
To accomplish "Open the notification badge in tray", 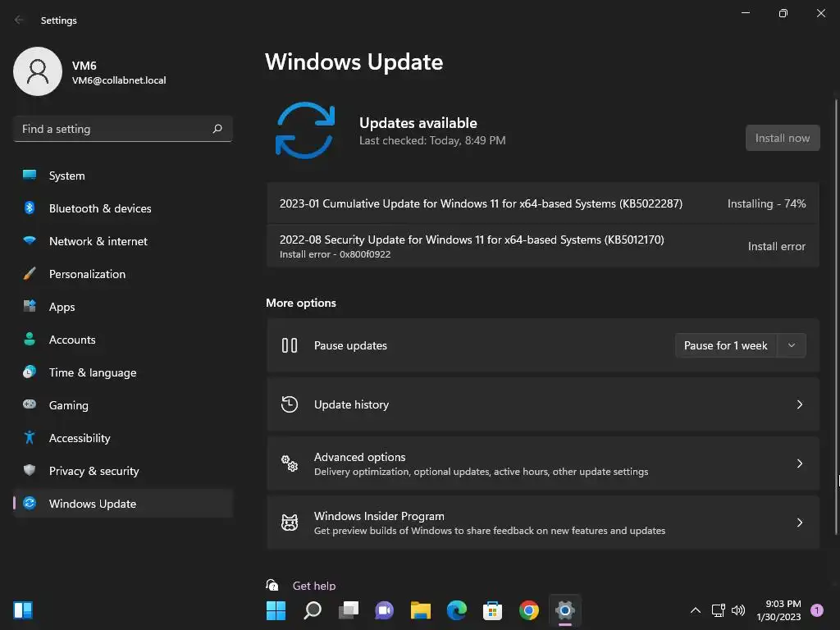I will click(x=817, y=610).
